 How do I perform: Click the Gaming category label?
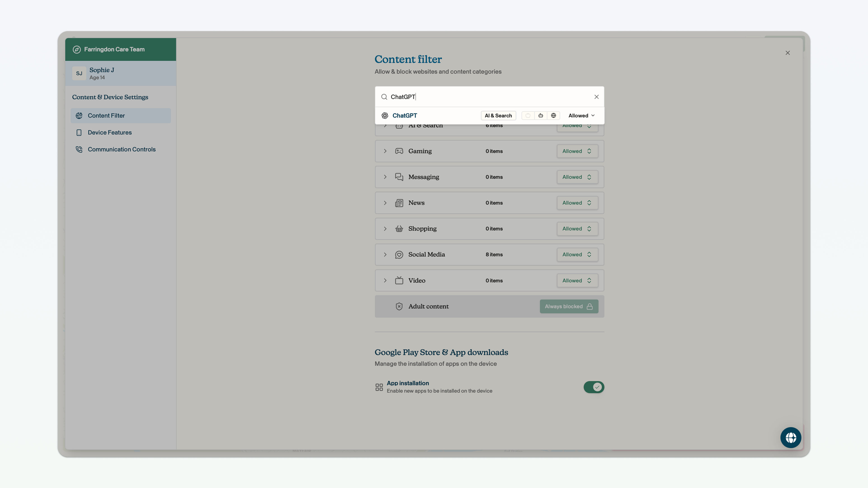click(x=420, y=151)
